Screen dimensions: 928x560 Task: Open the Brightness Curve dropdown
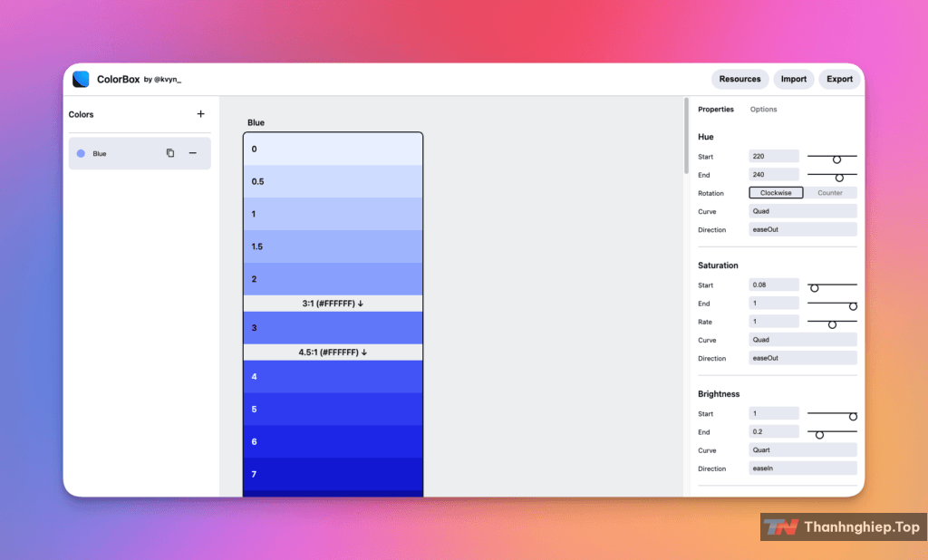click(x=803, y=449)
